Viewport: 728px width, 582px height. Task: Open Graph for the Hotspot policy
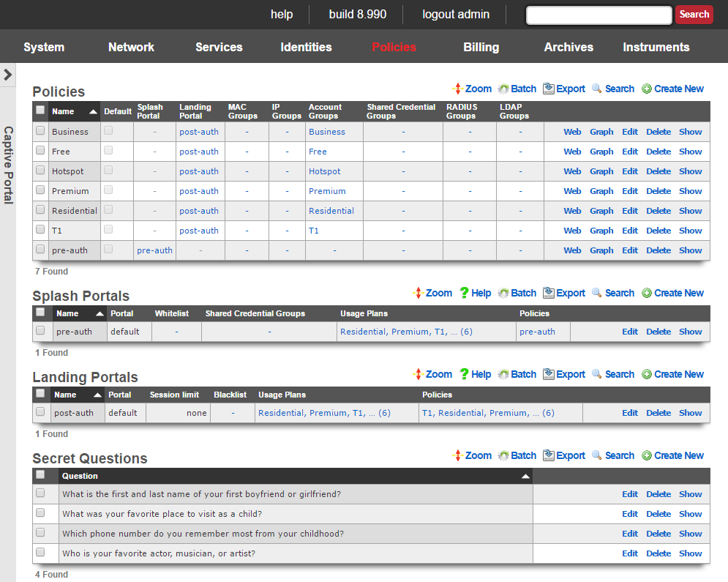point(601,171)
